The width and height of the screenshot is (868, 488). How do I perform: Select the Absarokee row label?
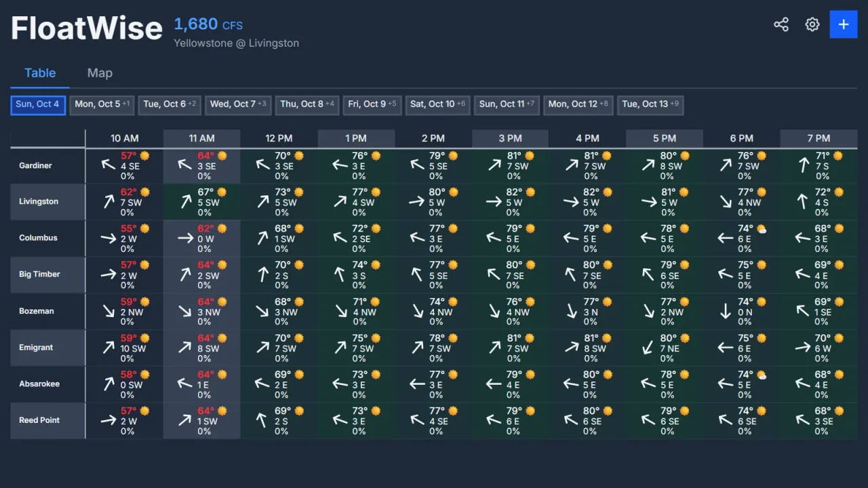tap(39, 384)
